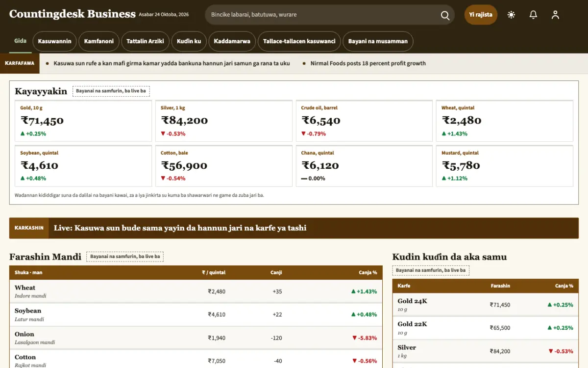
Task: Select Tallace-tallacen kasuwanci tab
Action: pyautogui.click(x=299, y=41)
